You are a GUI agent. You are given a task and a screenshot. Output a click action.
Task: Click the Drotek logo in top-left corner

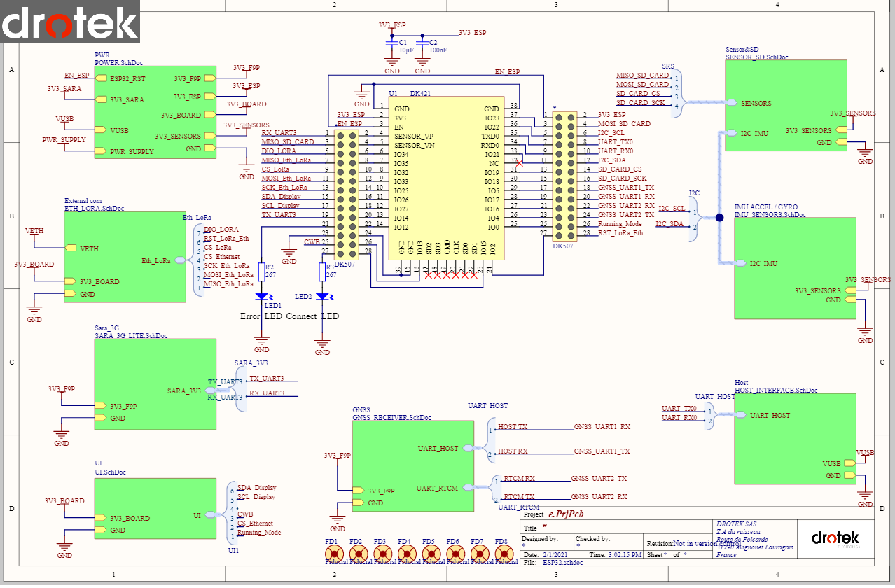[x=70, y=22]
